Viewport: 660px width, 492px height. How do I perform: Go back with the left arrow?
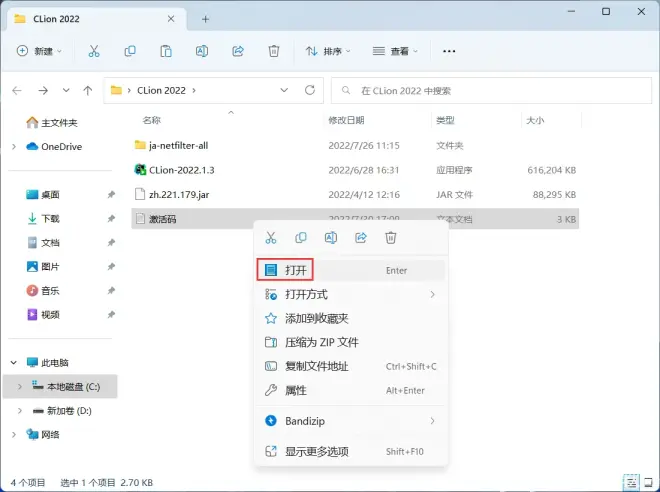pyautogui.click(x=17, y=90)
